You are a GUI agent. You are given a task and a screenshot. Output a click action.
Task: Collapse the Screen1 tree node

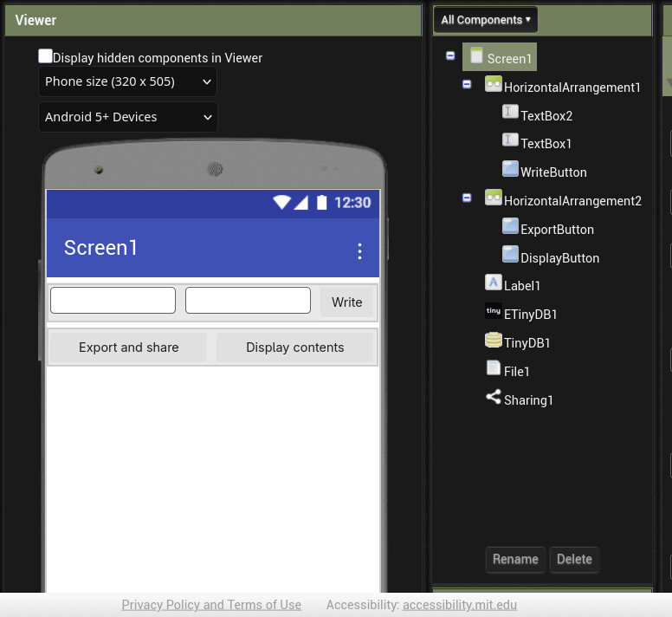click(x=450, y=55)
